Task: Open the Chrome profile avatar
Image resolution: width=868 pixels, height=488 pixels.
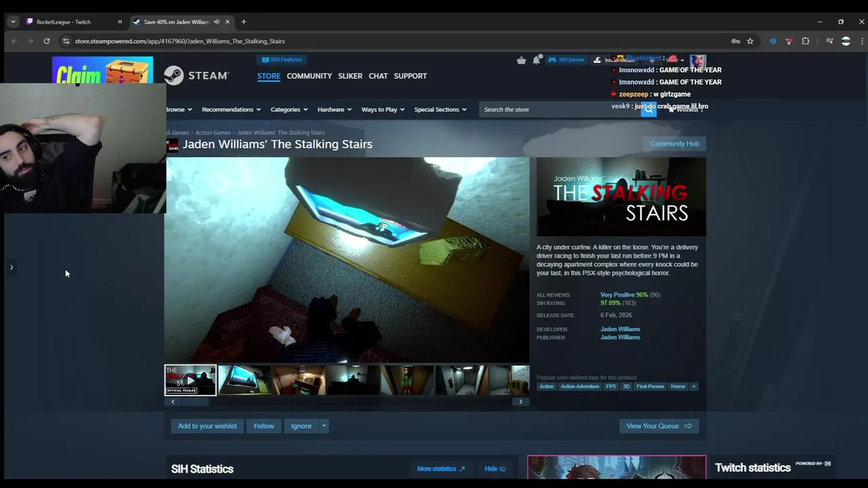Action: 846,41
